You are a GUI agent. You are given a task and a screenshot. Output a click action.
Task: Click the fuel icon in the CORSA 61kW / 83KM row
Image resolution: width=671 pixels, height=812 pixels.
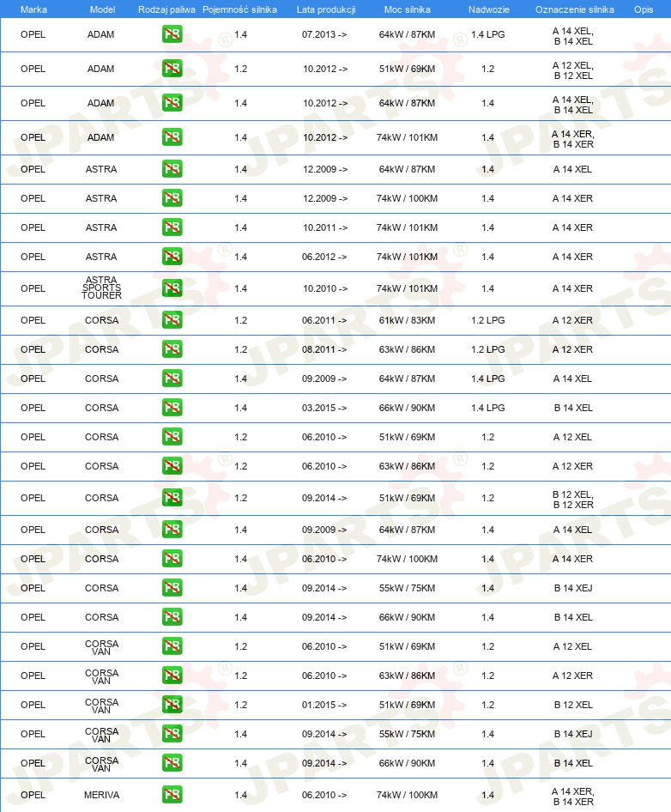pyautogui.click(x=172, y=320)
